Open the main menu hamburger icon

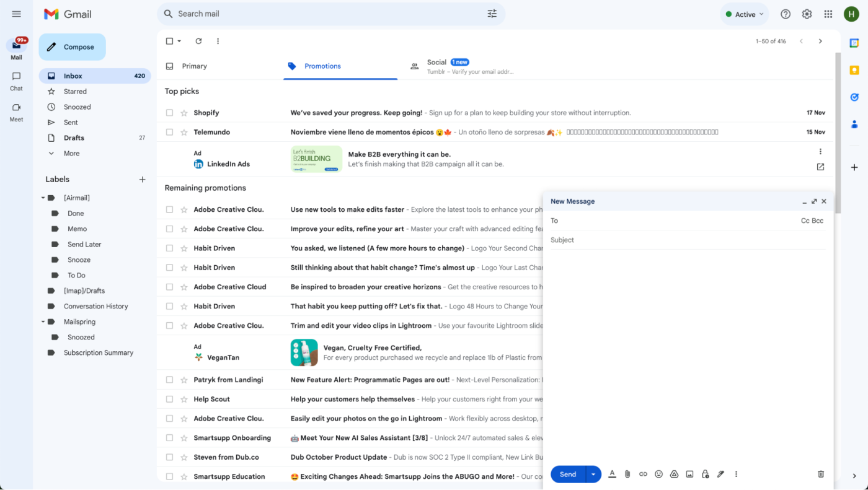coord(17,14)
